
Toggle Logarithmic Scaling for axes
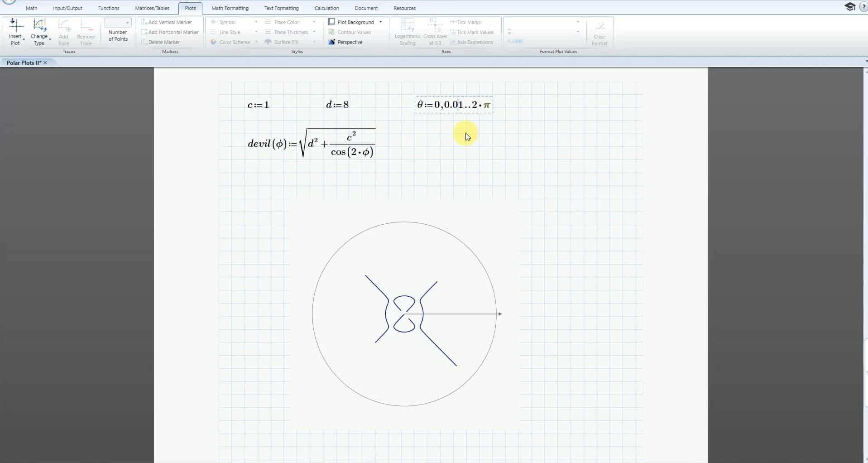point(408,32)
